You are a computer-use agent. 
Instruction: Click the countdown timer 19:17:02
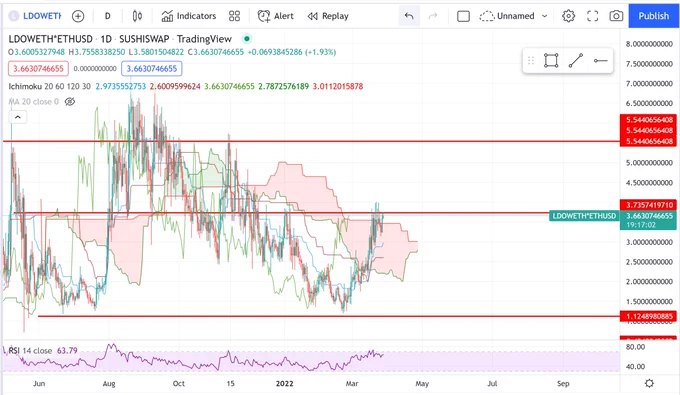point(640,225)
